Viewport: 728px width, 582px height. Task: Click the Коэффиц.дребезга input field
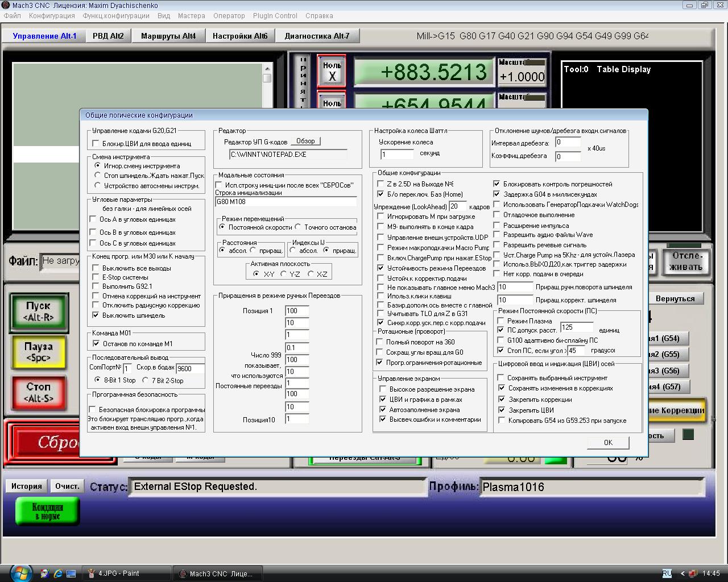(x=568, y=157)
